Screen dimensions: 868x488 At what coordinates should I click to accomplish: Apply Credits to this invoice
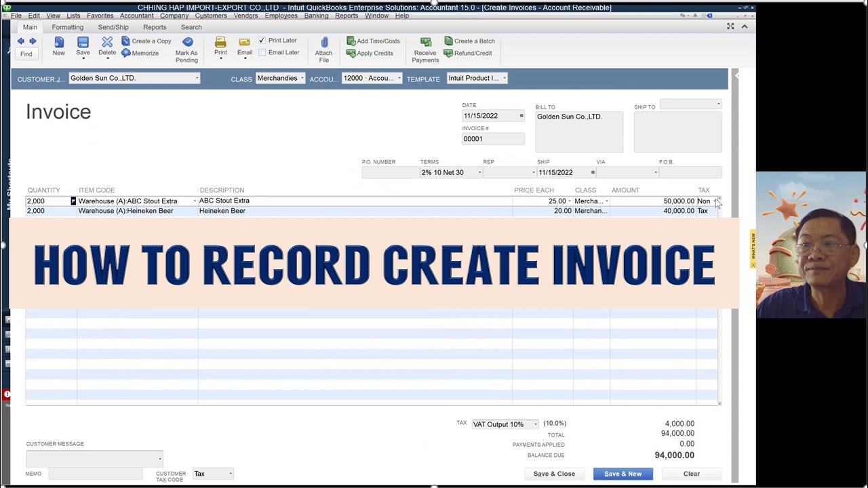[370, 54]
